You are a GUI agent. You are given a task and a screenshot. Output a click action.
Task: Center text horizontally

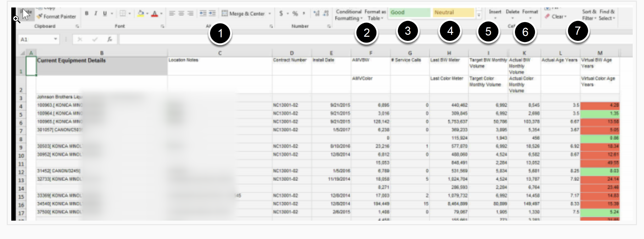[181, 14]
